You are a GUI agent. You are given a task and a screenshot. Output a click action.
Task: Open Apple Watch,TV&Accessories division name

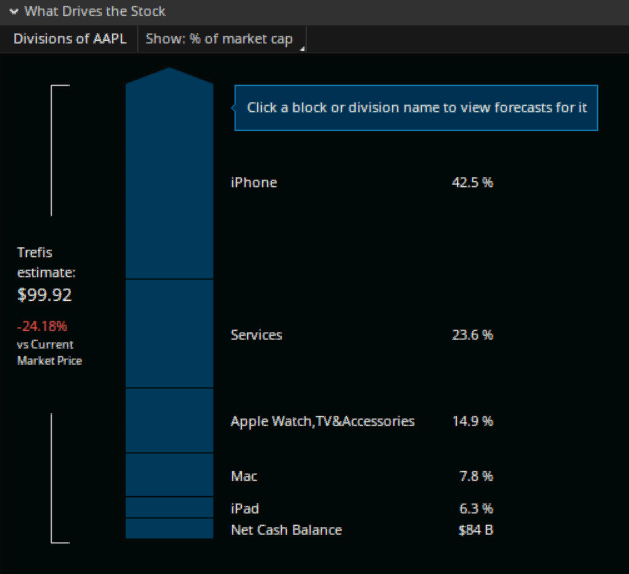[323, 422]
